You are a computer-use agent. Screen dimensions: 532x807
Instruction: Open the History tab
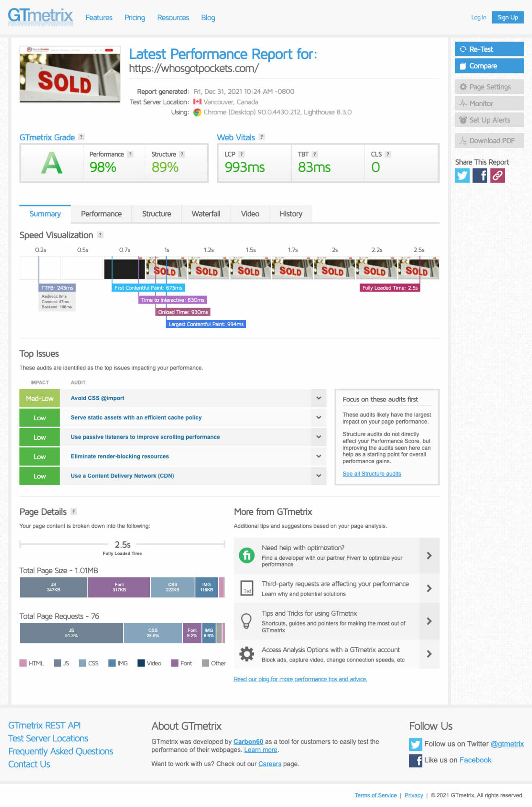click(x=291, y=214)
